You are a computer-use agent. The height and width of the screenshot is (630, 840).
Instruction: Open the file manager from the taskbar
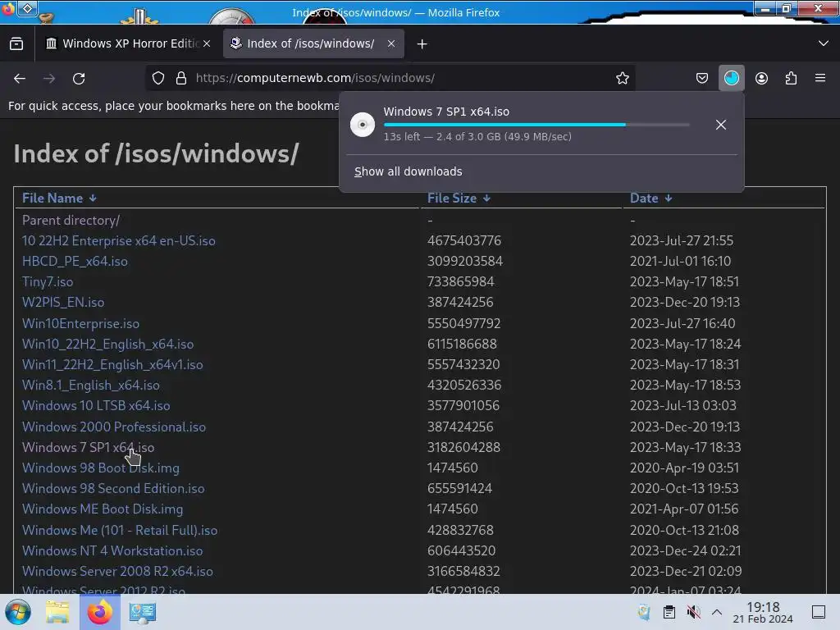point(57,612)
